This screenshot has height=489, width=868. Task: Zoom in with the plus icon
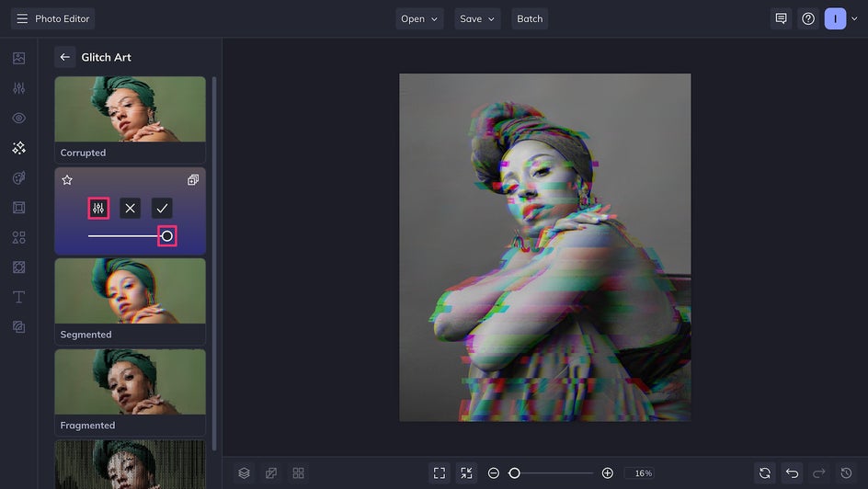tap(607, 473)
